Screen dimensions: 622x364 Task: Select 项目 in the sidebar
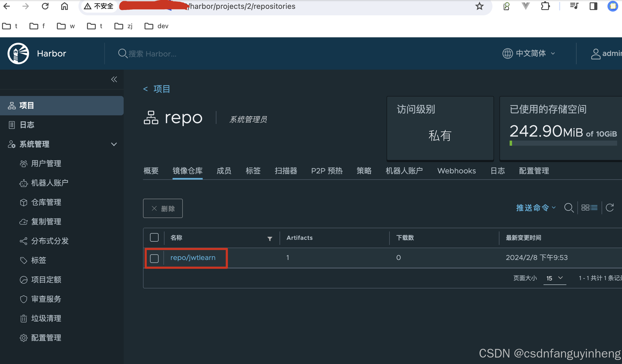tap(62, 106)
